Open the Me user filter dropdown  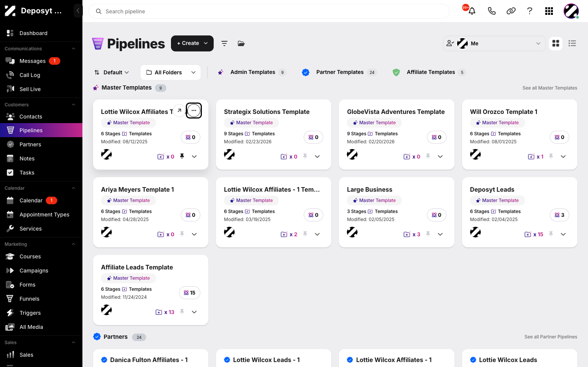(494, 43)
